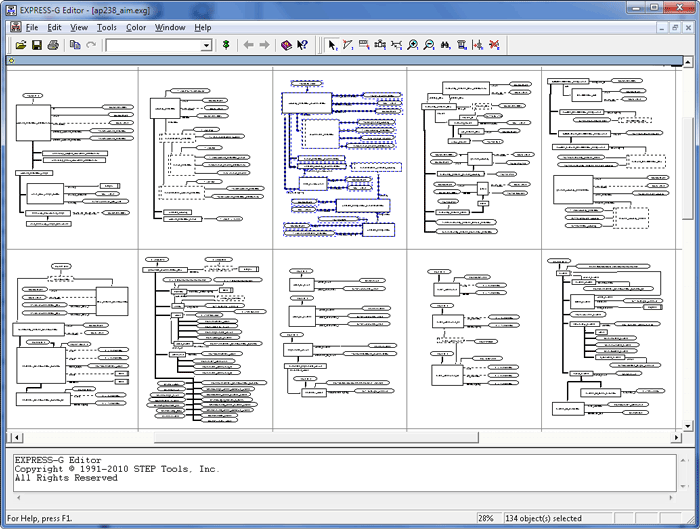Click the green tree icon in the toolbar

click(x=226, y=45)
